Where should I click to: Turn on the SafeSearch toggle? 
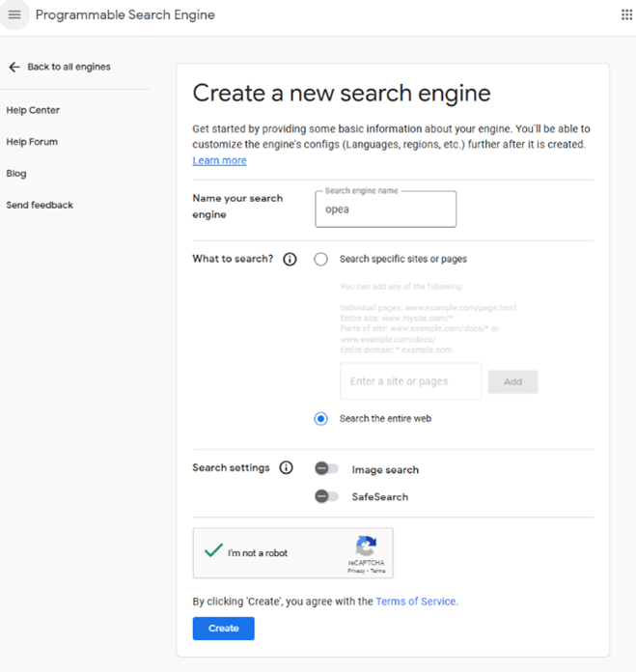[327, 496]
